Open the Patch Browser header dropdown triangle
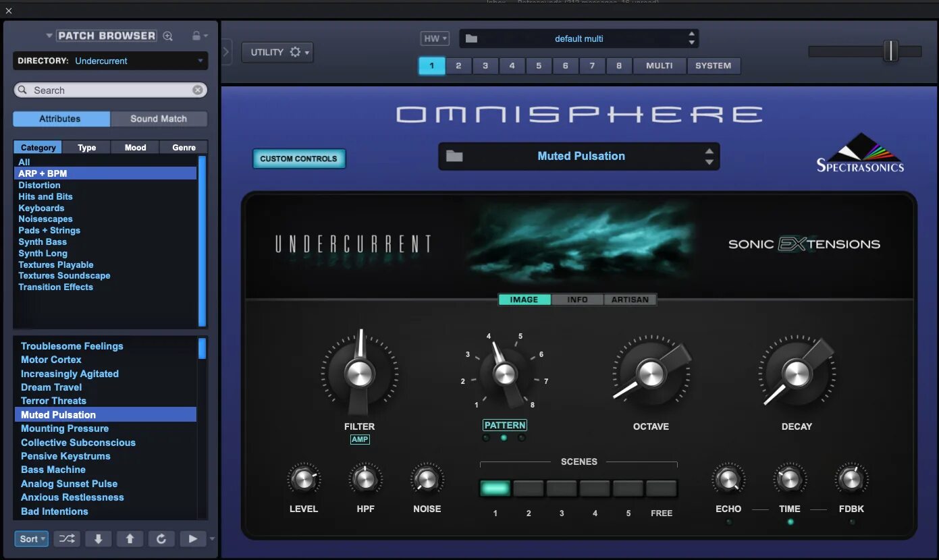The image size is (939, 560). (x=49, y=36)
